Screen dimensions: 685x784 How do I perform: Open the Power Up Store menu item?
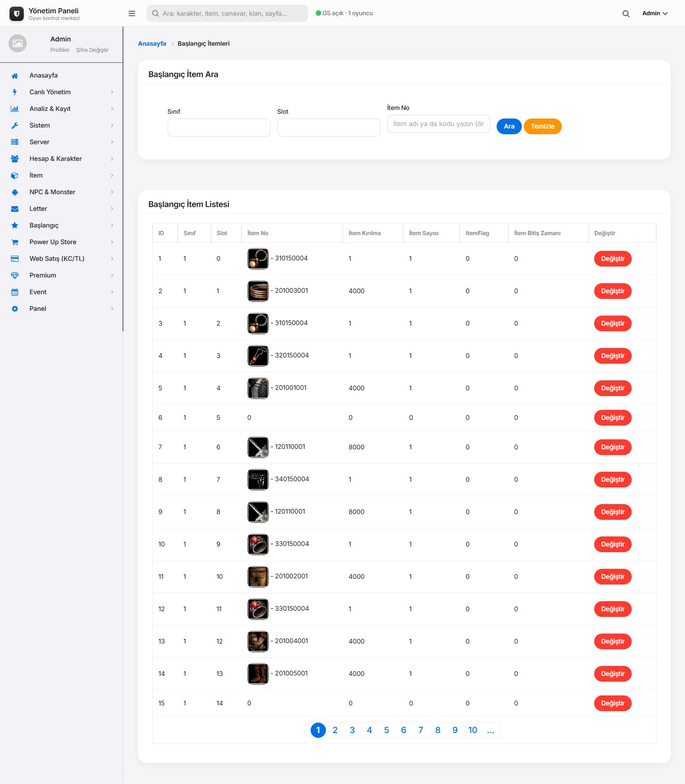click(x=62, y=242)
